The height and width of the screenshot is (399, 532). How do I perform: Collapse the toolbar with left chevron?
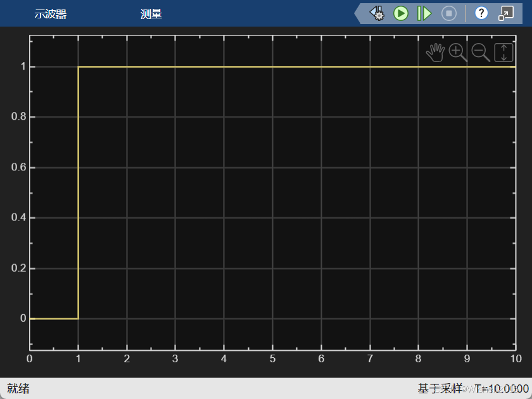pos(358,13)
